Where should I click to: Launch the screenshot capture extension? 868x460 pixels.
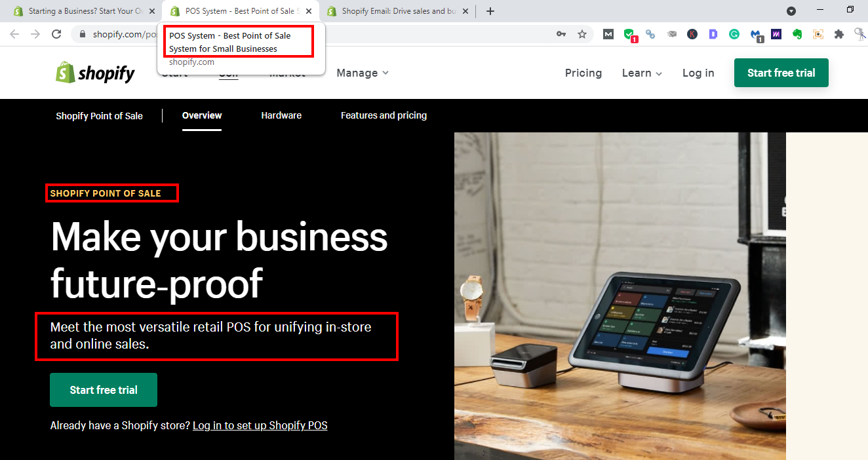coord(818,34)
